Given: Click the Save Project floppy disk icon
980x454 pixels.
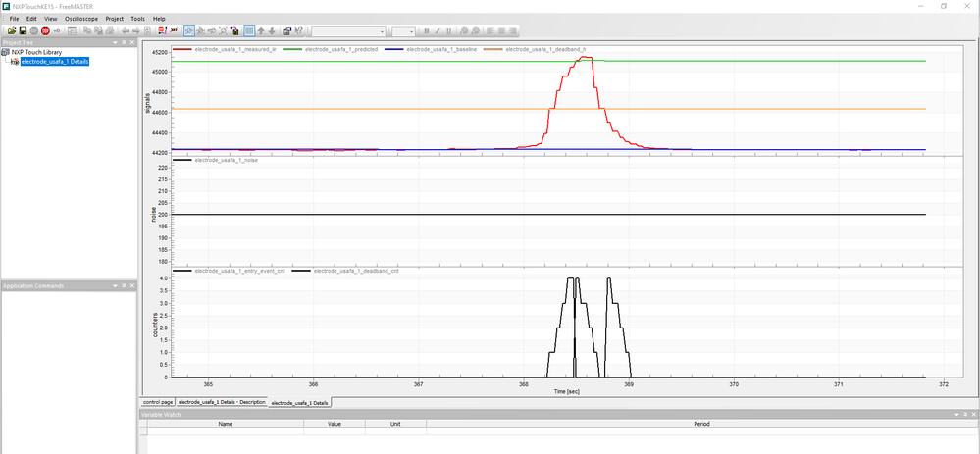Looking at the screenshot, I should pyautogui.click(x=24, y=31).
